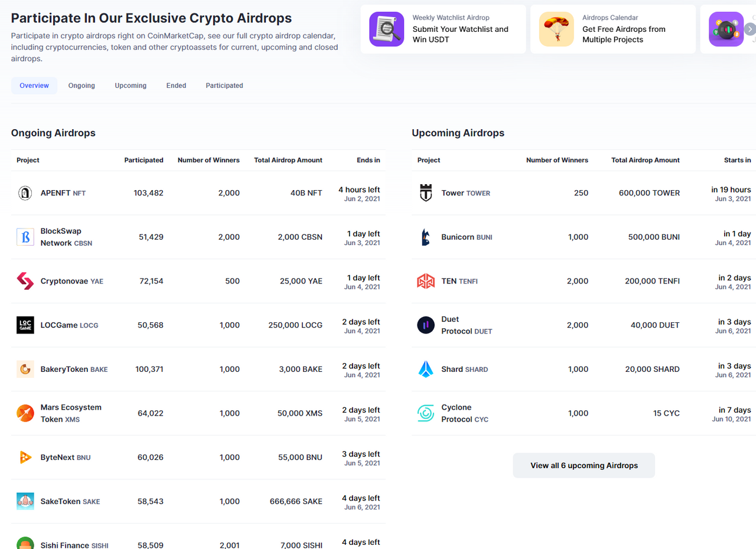The image size is (756, 549).
Task: Open the APENFT NFT project link
Action: [63, 193]
